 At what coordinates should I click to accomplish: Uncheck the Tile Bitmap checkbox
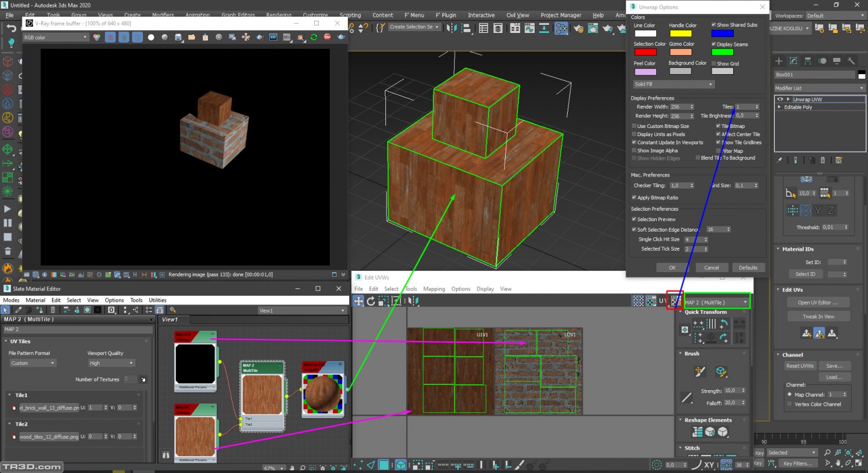(718, 126)
